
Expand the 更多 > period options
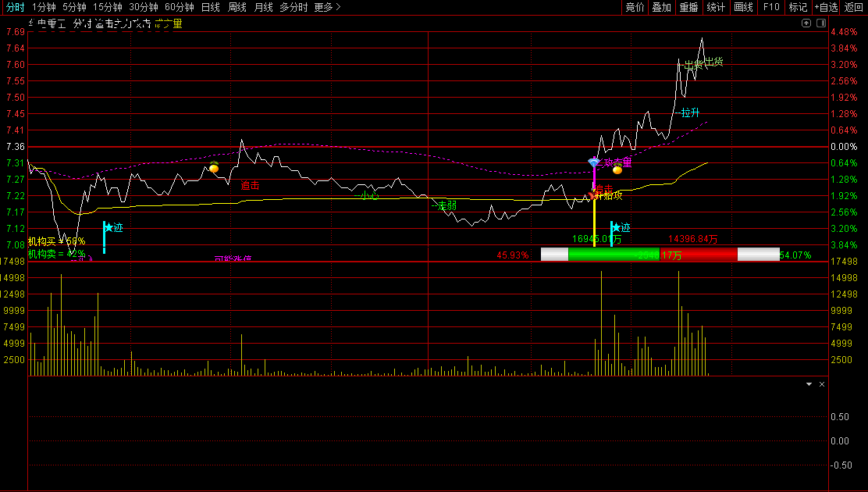coord(327,7)
